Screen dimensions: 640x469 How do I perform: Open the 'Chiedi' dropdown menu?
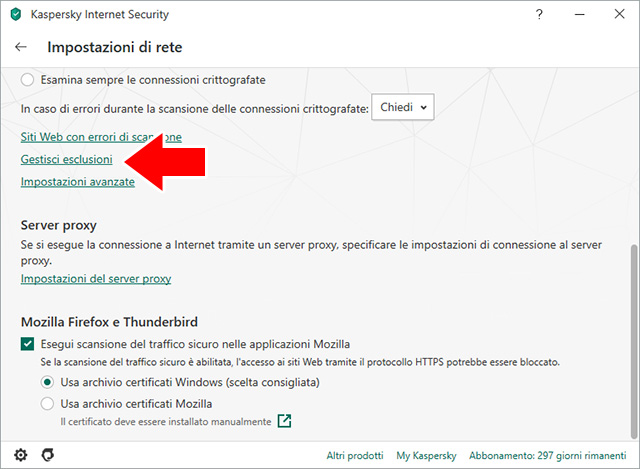pos(402,107)
